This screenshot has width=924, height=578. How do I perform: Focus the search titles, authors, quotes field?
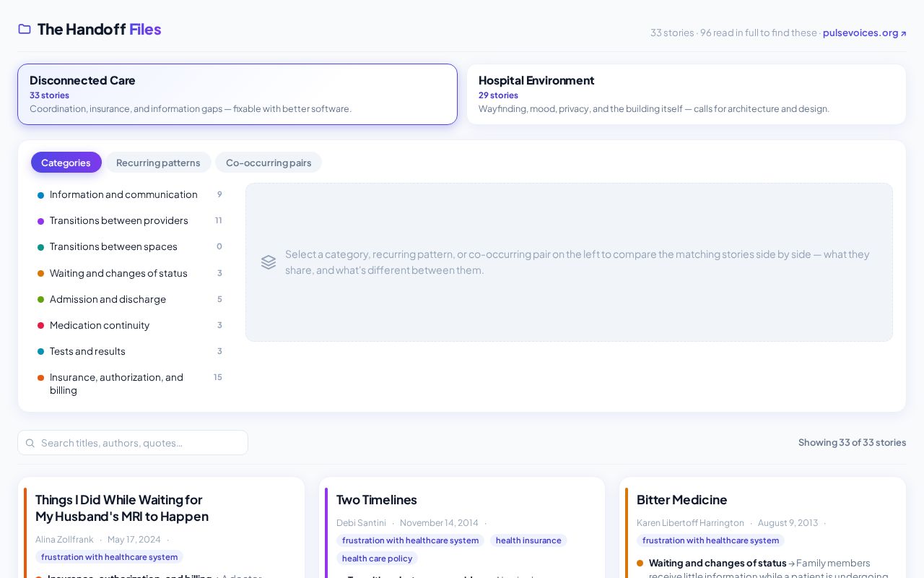(133, 443)
